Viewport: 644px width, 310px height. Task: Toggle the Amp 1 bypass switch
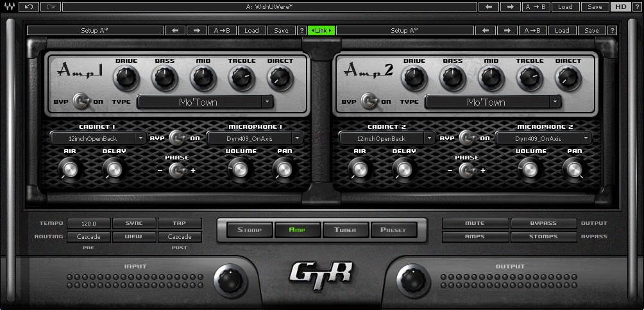(x=80, y=101)
